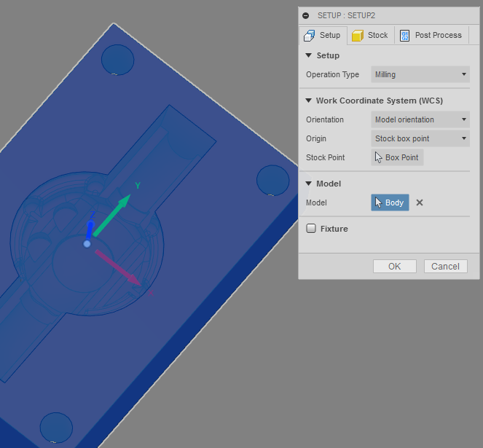
Task: Open the Stock tab
Action: (370, 36)
